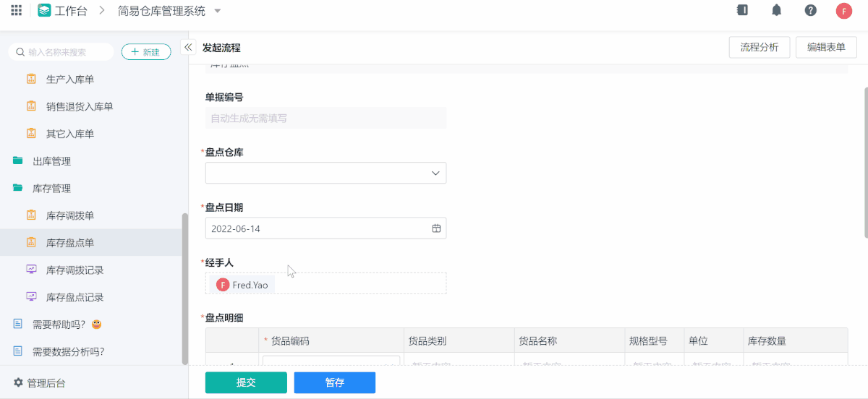Click the 销售退货入库单 form icon
The height and width of the screenshot is (399, 868).
tap(31, 106)
